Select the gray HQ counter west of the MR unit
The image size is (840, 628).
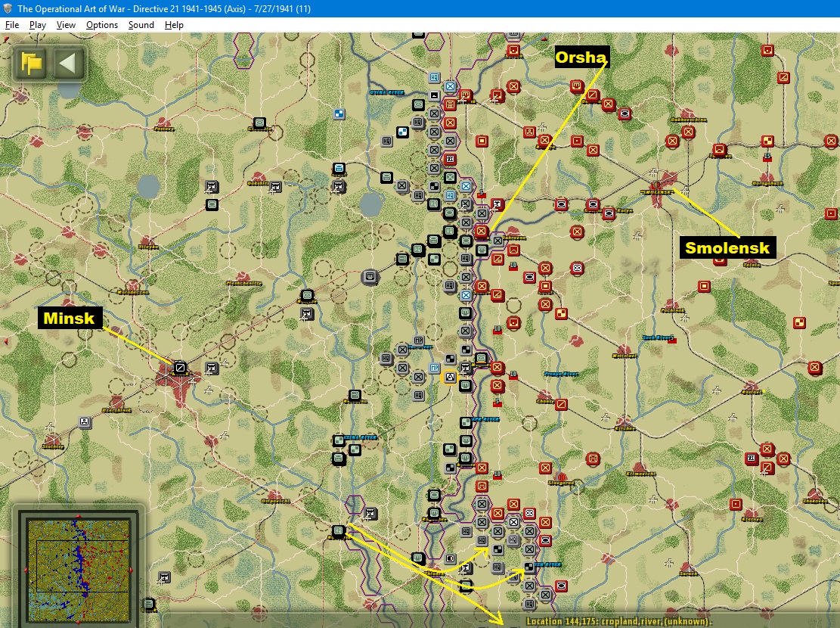tap(386, 358)
